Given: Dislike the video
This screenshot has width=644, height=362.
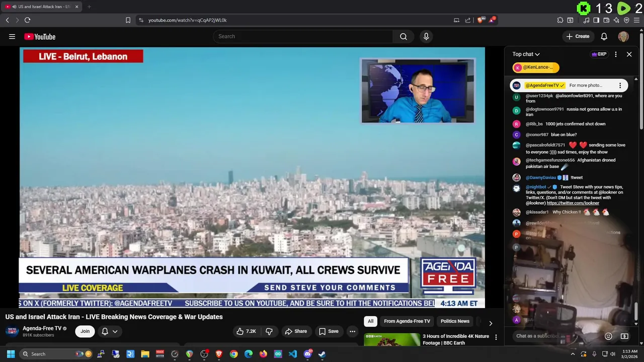Looking at the screenshot, I should coord(269,331).
